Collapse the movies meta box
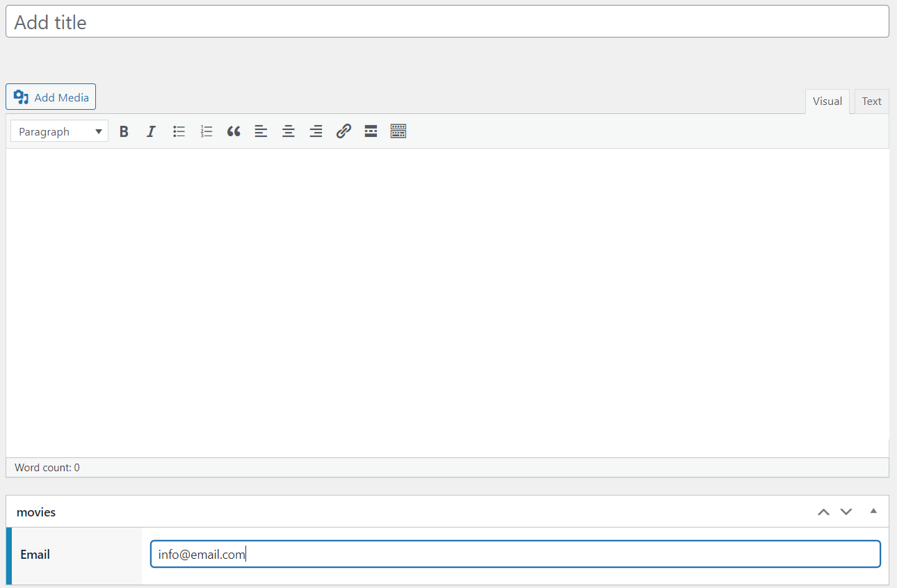The height and width of the screenshot is (588, 897). 873,512
